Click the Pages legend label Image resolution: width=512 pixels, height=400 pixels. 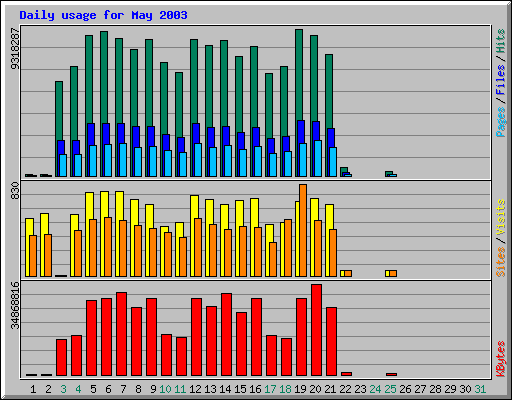click(x=501, y=121)
